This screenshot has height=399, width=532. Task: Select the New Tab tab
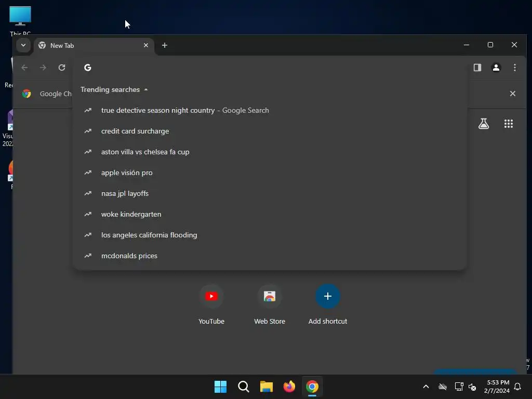[x=94, y=46]
